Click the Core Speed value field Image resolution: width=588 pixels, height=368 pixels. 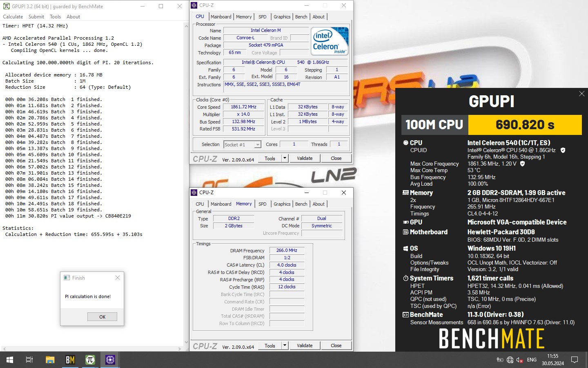tap(244, 107)
